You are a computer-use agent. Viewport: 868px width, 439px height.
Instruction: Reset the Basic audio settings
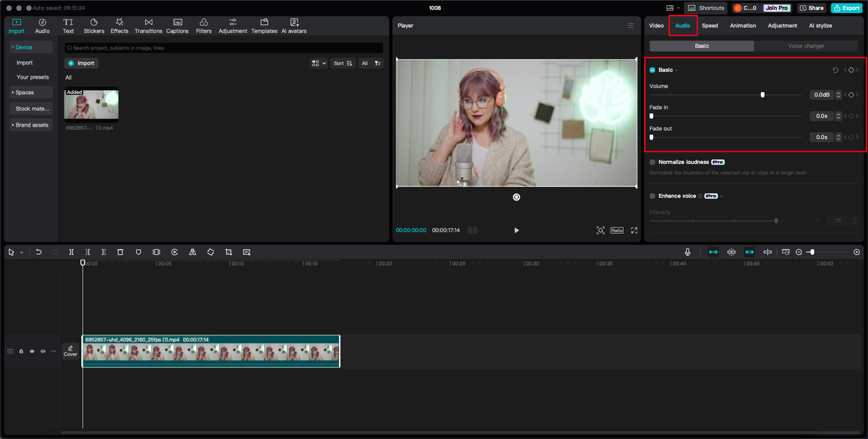point(835,70)
